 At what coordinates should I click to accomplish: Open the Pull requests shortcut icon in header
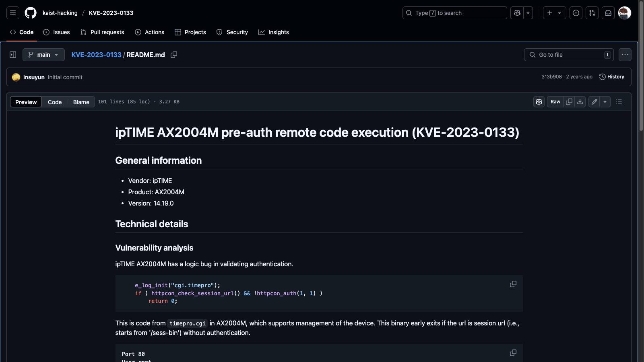(x=592, y=13)
